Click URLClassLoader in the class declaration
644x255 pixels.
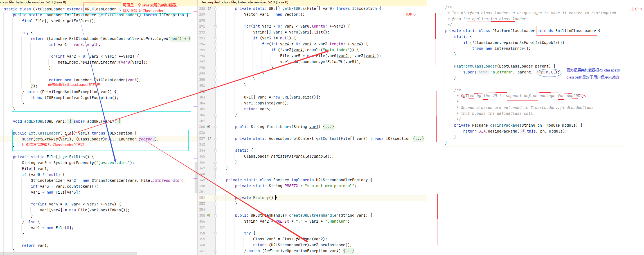[101, 9]
